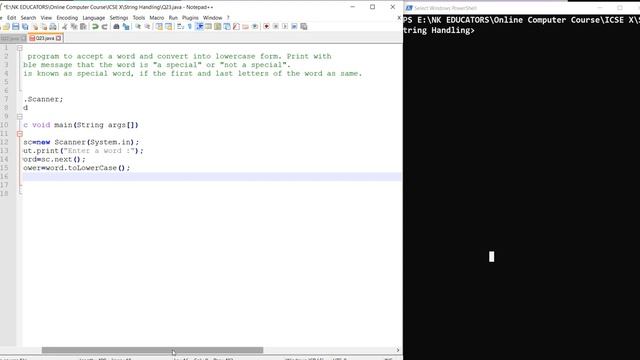Click the Close All toolbar icon

[x=44, y=27]
